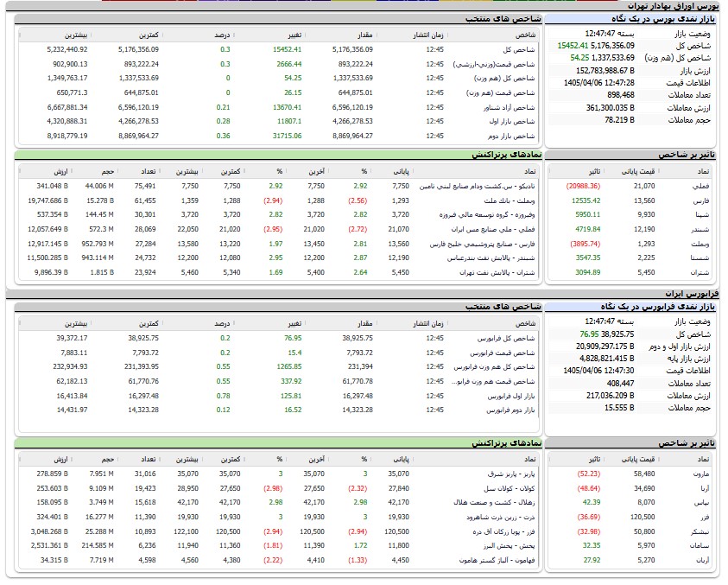
Task: Sort Tehran most-active symbols by تعداد header
Action: point(149,172)
